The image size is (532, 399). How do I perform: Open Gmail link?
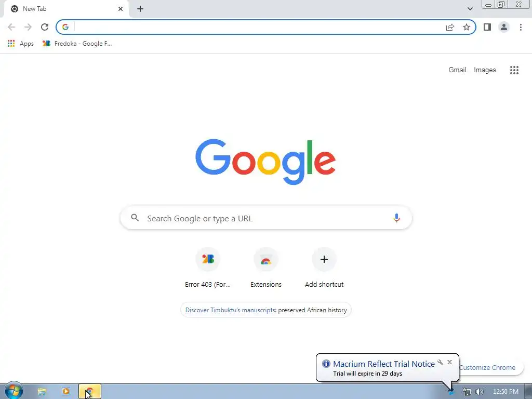(457, 70)
